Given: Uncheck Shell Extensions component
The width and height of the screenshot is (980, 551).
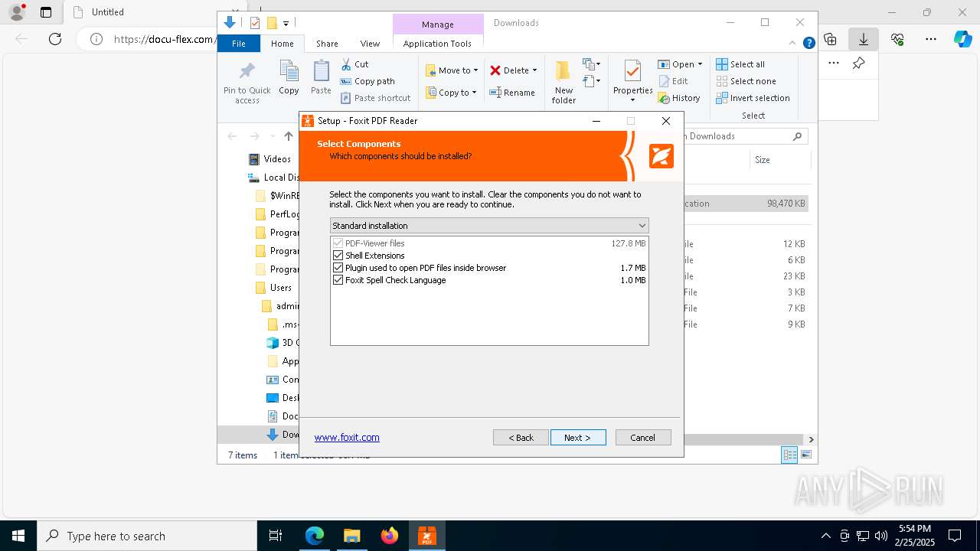Looking at the screenshot, I should tap(338, 256).
